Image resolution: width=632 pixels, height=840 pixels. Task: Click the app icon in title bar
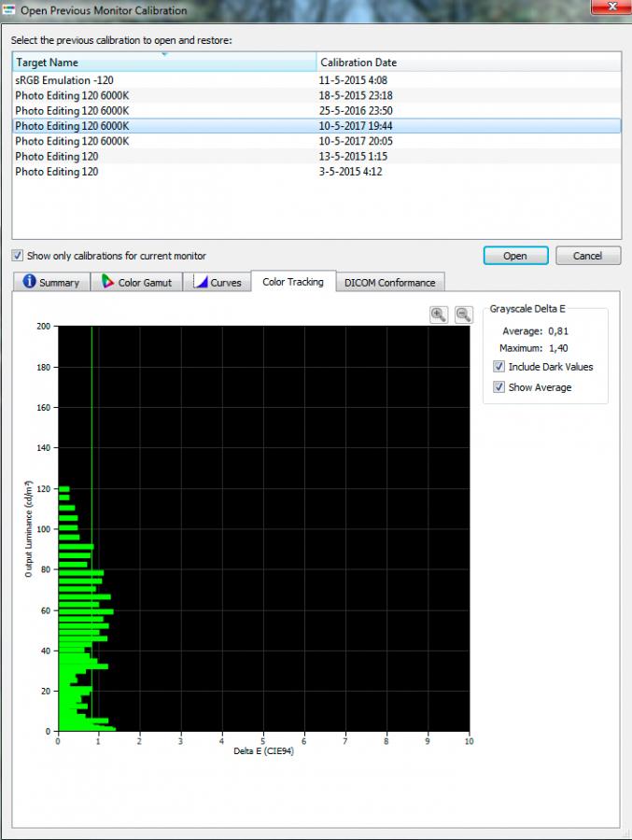click(8, 9)
